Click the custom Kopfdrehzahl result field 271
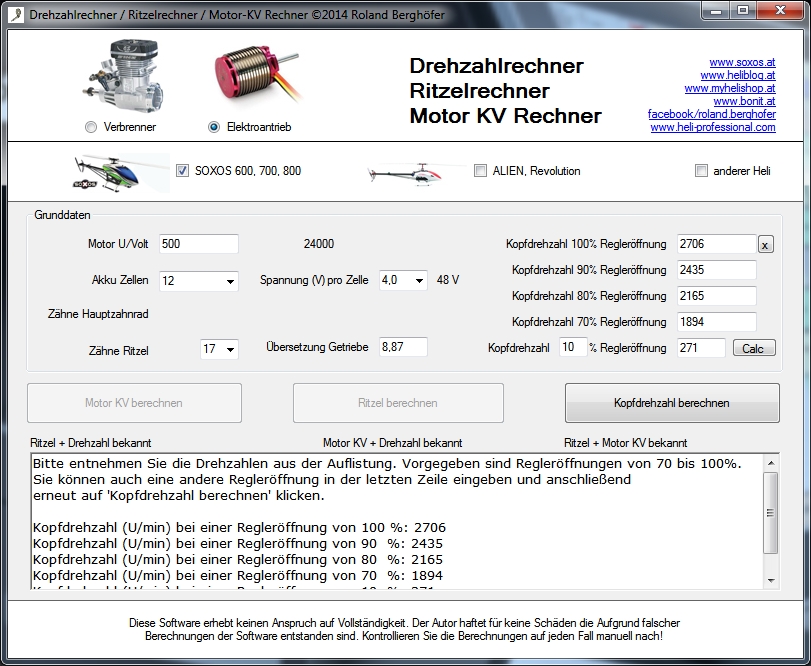 coord(701,347)
